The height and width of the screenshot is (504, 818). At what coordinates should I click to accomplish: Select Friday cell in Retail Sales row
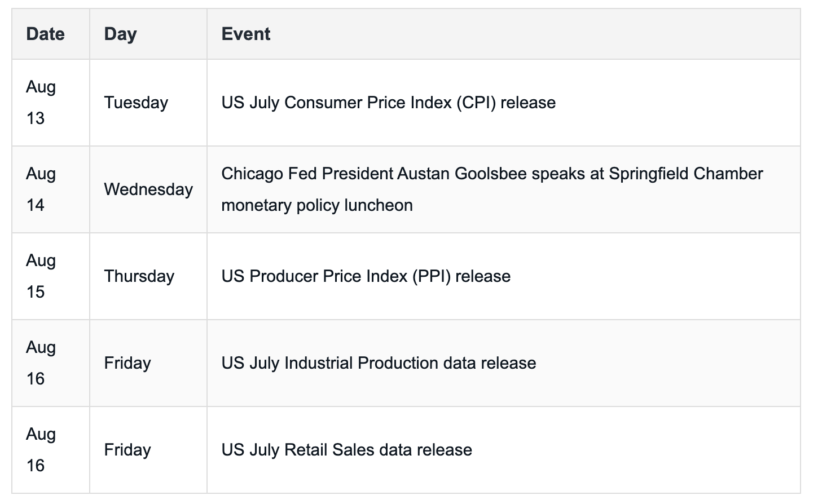point(148,450)
